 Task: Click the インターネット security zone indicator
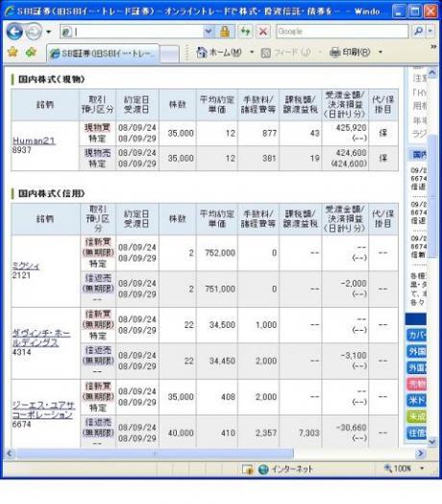(x=285, y=469)
